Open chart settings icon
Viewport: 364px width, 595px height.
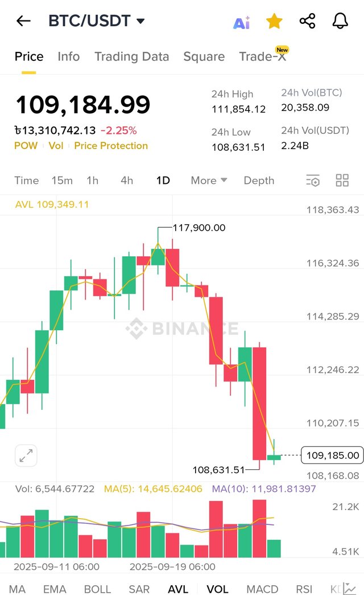(313, 180)
